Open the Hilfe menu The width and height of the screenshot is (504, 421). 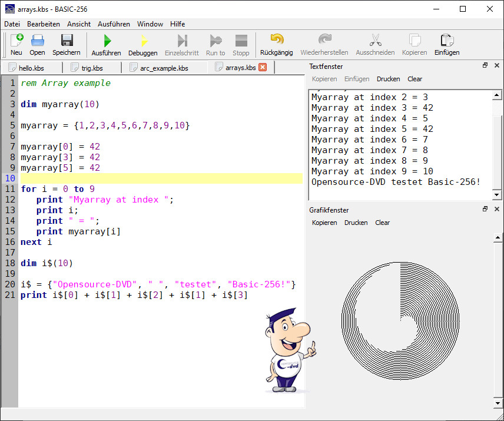(177, 24)
